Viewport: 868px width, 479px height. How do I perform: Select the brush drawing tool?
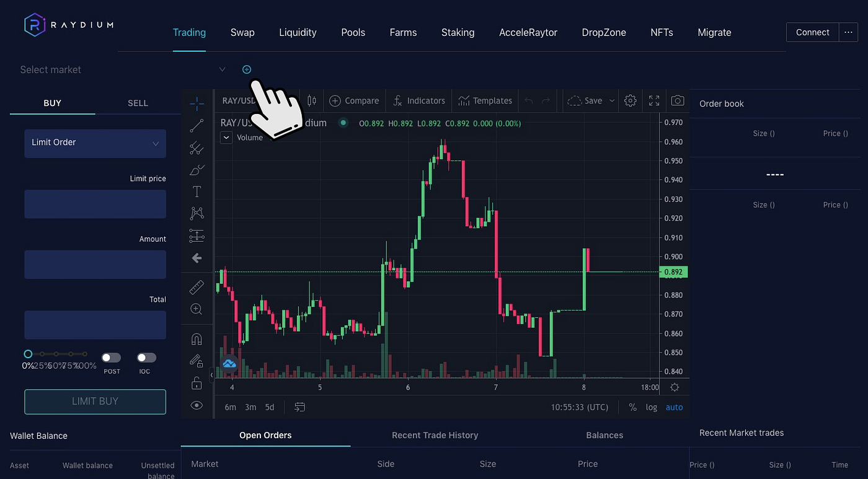pos(197,170)
